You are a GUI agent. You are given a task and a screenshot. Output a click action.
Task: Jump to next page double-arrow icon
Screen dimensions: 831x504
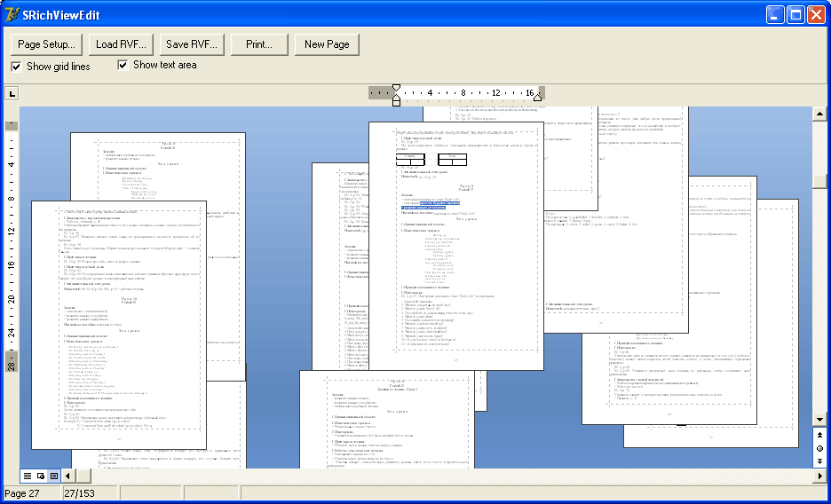coord(819,462)
